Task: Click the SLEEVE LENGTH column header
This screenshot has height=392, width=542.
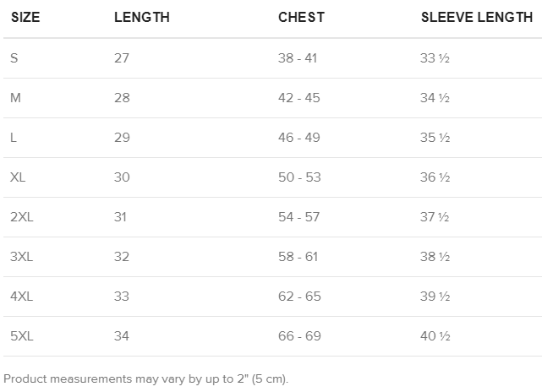Action: [x=477, y=18]
